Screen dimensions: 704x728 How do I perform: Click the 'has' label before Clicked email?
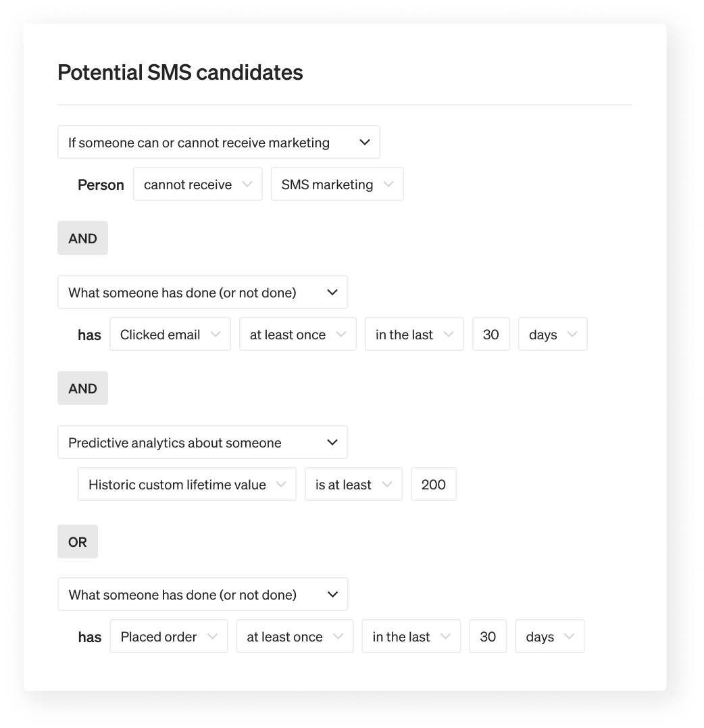[x=89, y=334]
